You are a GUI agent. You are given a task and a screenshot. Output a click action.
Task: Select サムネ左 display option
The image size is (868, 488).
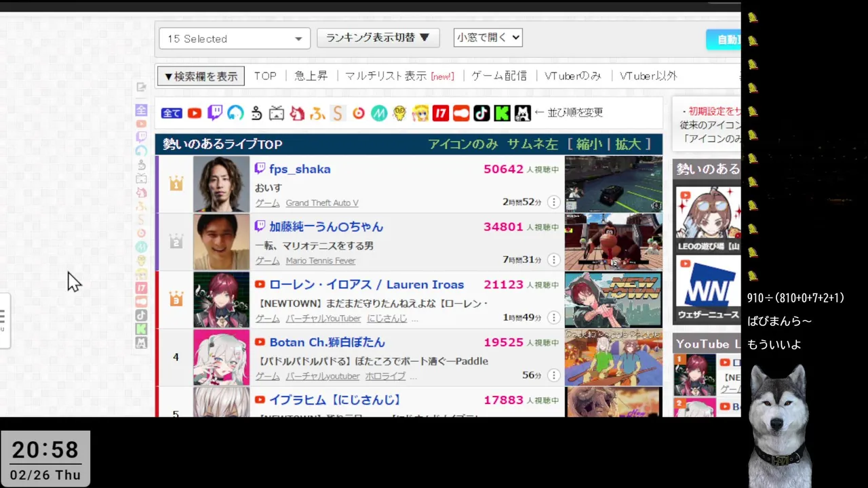[532, 144]
